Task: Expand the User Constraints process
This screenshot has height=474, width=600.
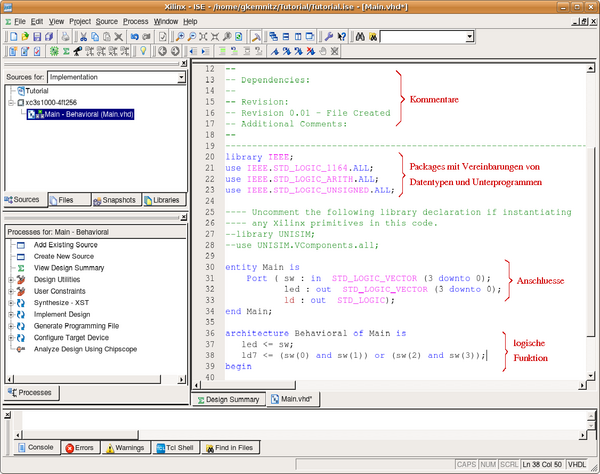Action: tap(11, 291)
